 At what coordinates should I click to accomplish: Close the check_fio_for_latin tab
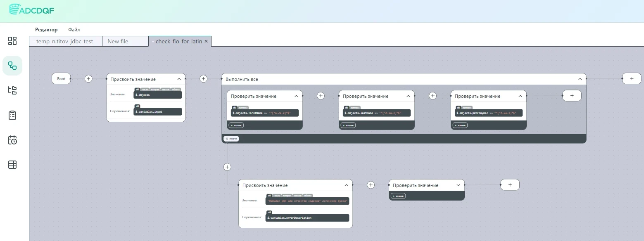(x=206, y=41)
